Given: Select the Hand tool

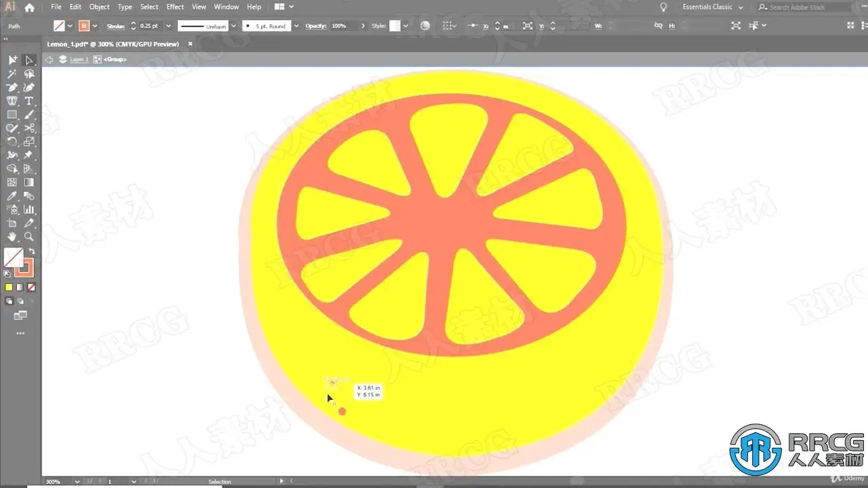Looking at the screenshot, I should (12, 237).
